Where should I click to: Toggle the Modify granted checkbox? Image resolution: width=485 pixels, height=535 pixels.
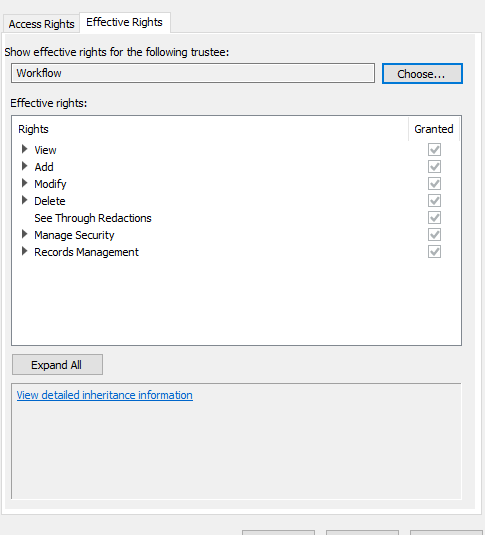[434, 184]
